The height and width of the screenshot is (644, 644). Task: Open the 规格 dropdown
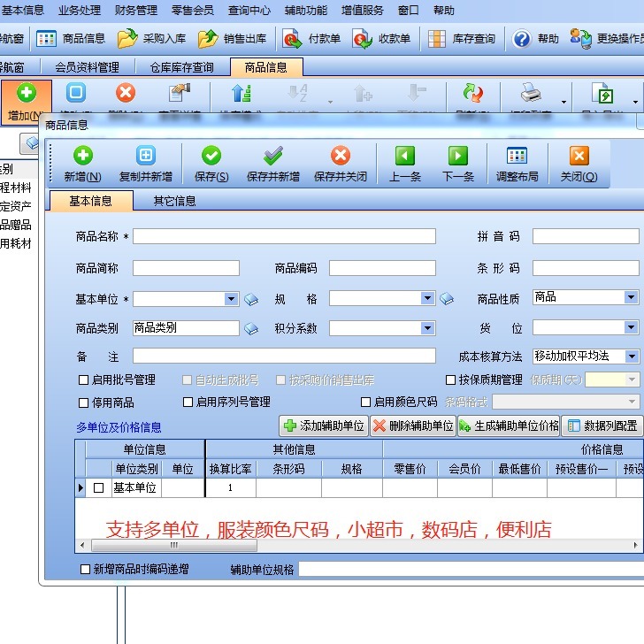point(427,299)
